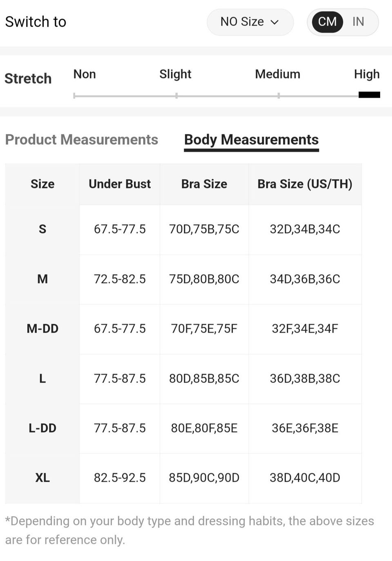Click the L-DD size label
392x561 pixels.
(x=42, y=428)
